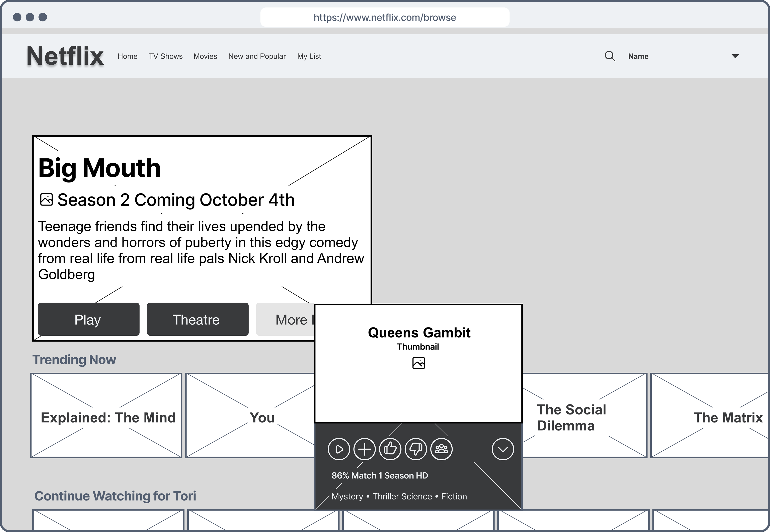
Task: Go to the Home menu item
Action: pyautogui.click(x=127, y=56)
